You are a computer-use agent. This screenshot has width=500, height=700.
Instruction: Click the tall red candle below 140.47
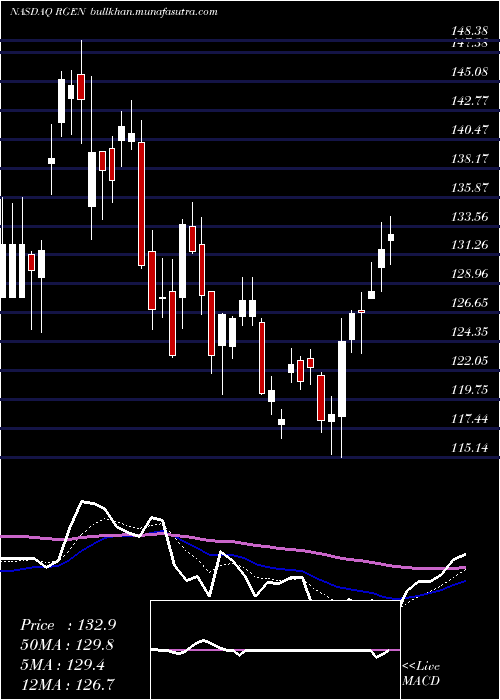[x=142, y=204]
